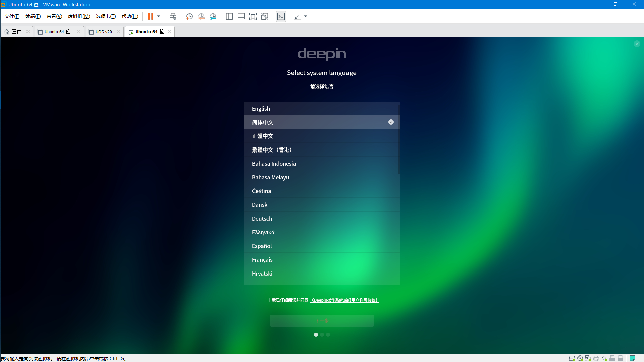Click the send Ctrl+Alt+Del icon

coord(173,16)
